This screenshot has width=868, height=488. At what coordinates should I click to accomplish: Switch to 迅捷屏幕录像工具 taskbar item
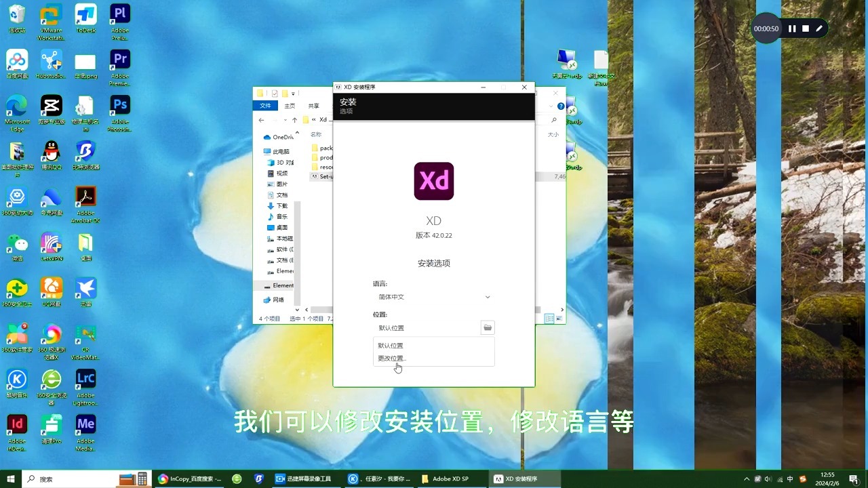(304, 479)
